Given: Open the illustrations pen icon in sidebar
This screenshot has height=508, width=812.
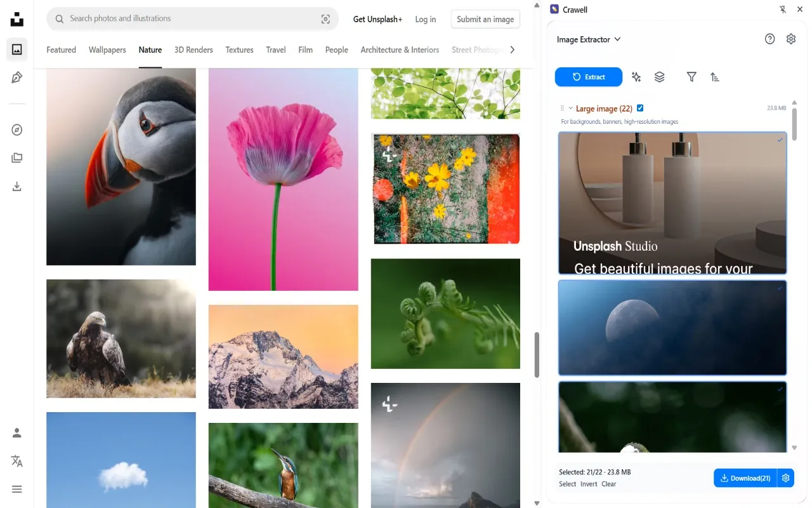Looking at the screenshot, I should (17, 77).
